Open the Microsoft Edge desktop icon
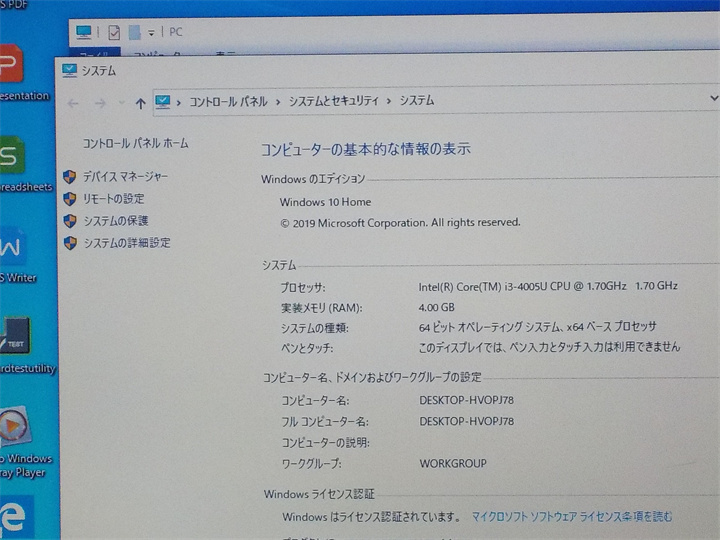720x540 pixels. click(17, 516)
